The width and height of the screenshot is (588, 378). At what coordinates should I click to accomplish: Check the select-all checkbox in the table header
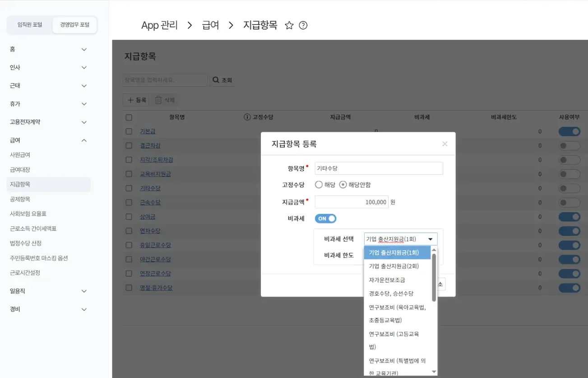[x=129, y=117]
